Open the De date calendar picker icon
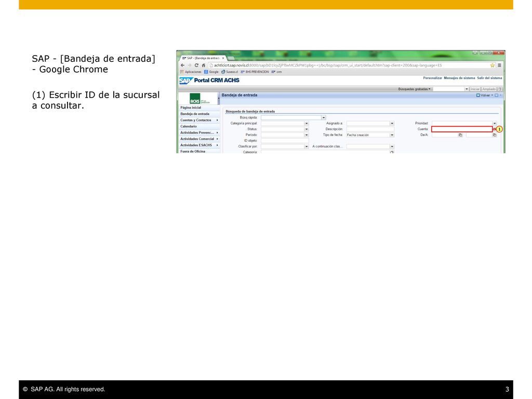532x399 pixels. tap(460, 135)
